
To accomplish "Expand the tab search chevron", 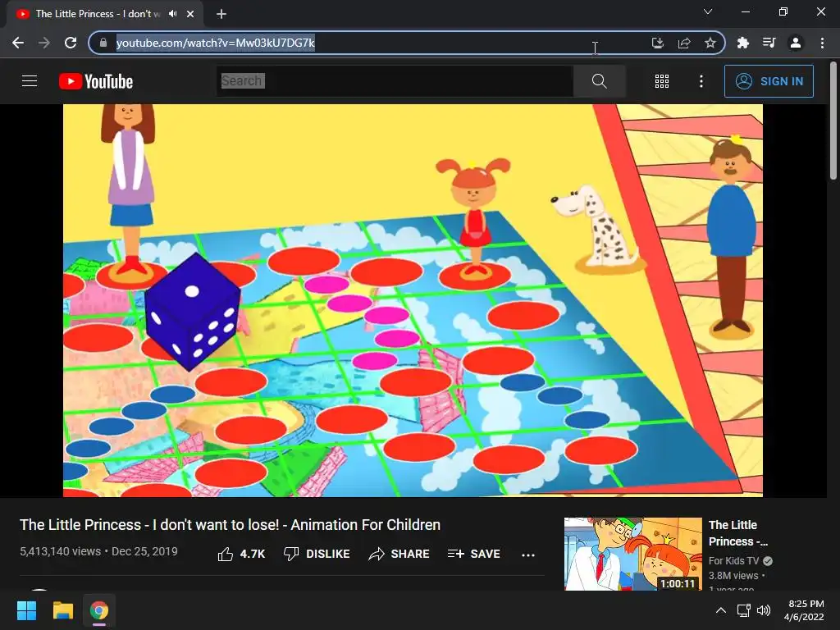I will (708, 11).
